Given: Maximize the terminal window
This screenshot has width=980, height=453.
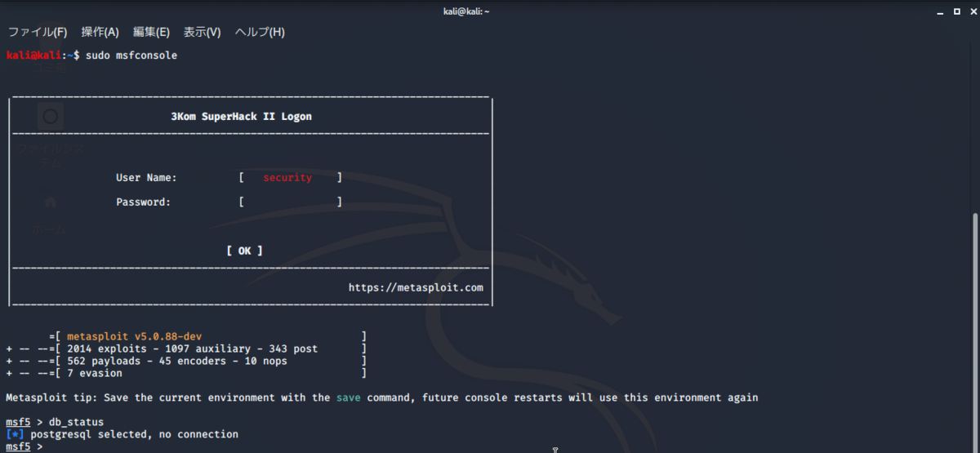Looking at the screenshot, I should (x=955, y=11).
